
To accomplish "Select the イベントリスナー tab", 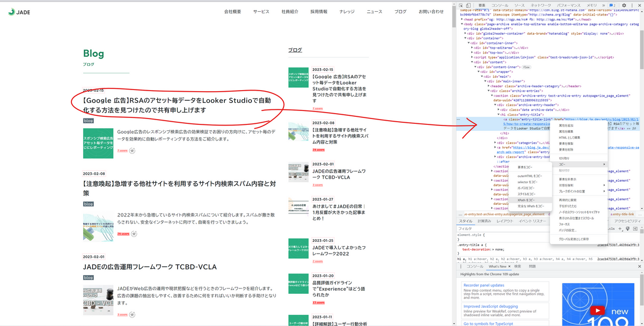I will click(532, 221).
